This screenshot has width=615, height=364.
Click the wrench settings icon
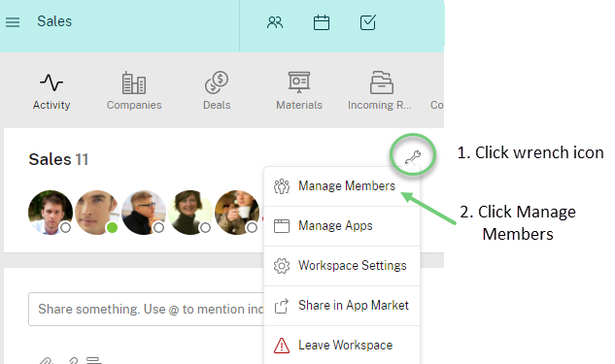[x=413, y=157]
